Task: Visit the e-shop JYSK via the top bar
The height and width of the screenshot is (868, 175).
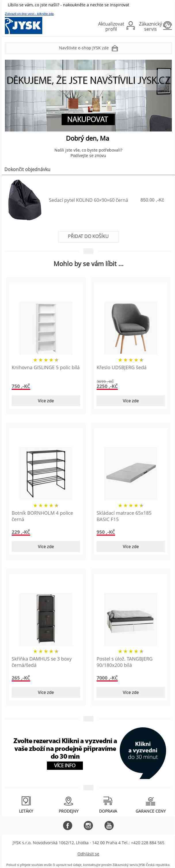Action: tap(88, 48)
